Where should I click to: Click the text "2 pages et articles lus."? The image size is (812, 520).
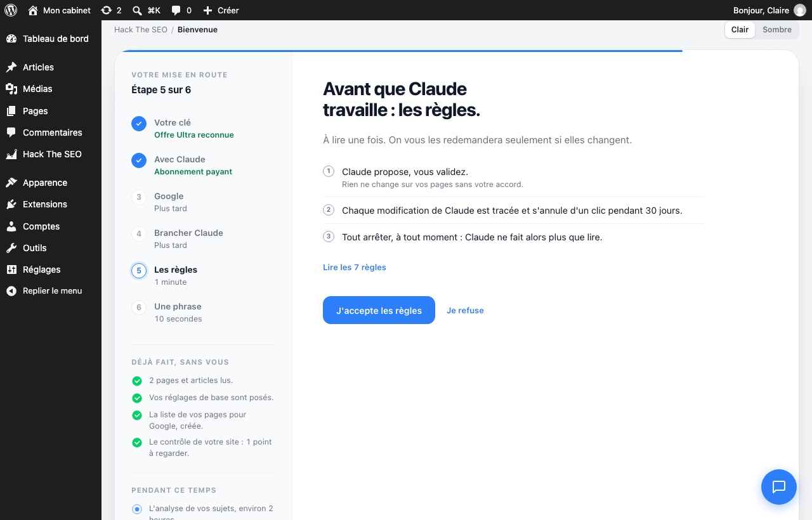pyautogui.click(x=191, y=380)
